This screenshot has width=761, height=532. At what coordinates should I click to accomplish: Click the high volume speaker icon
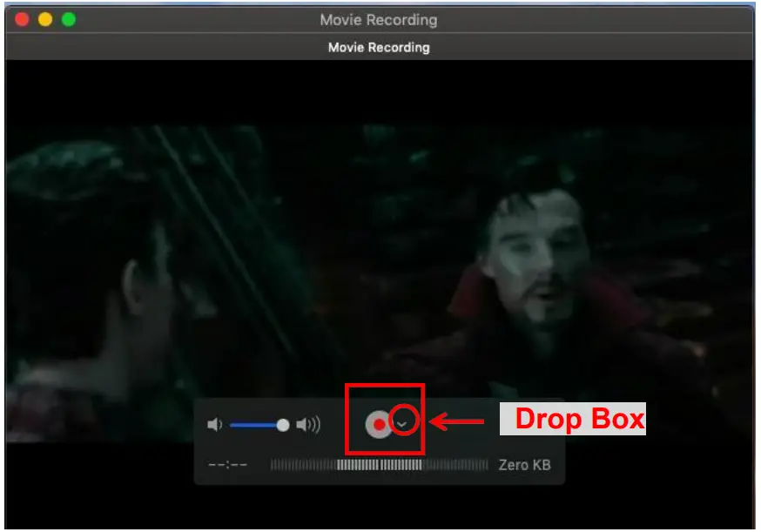[308, 425]
